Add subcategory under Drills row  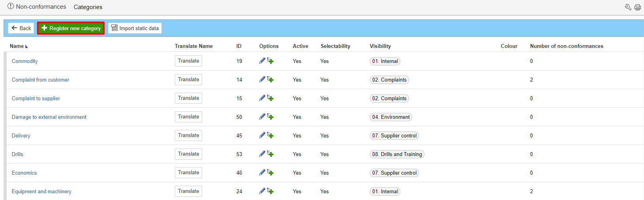(270, 154)
